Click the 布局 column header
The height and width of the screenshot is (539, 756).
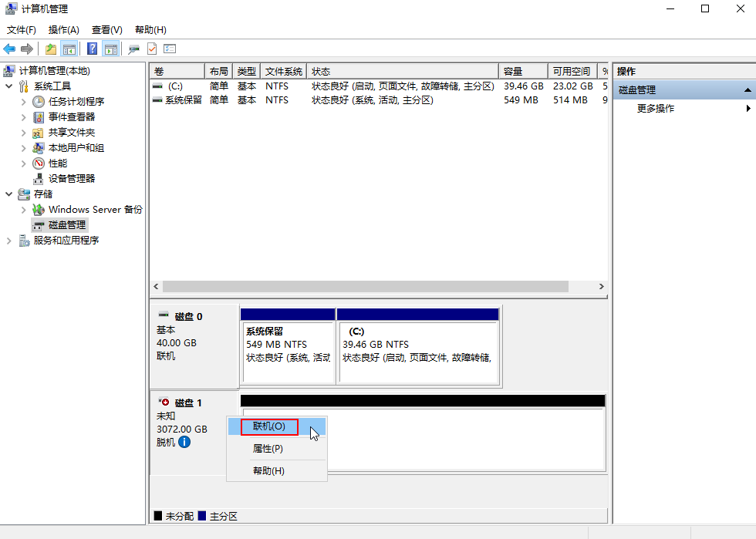pos(219,72)
